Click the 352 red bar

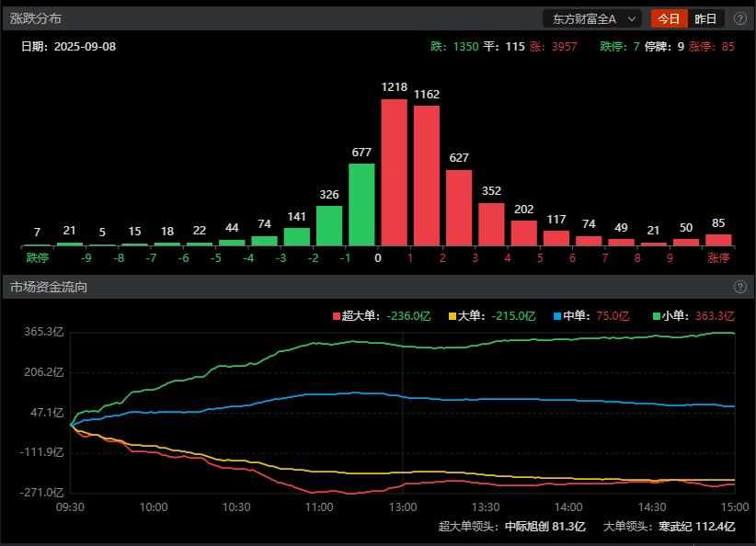pyautogui.click(x=491, y=224)
